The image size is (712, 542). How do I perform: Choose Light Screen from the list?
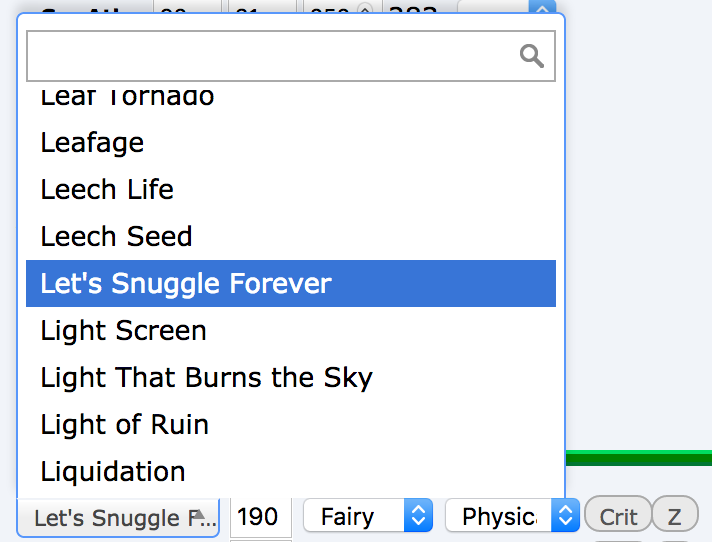coord(291,330)
